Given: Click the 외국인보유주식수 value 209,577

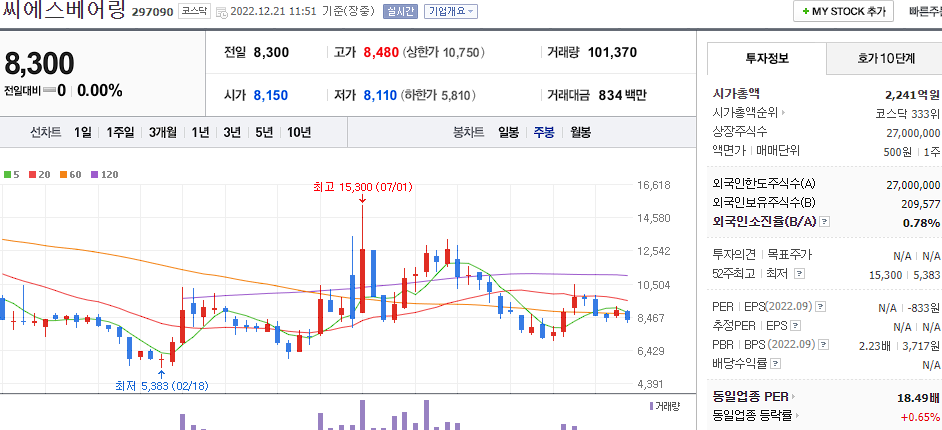Looking at the screenshot, I should pos(920,204).
